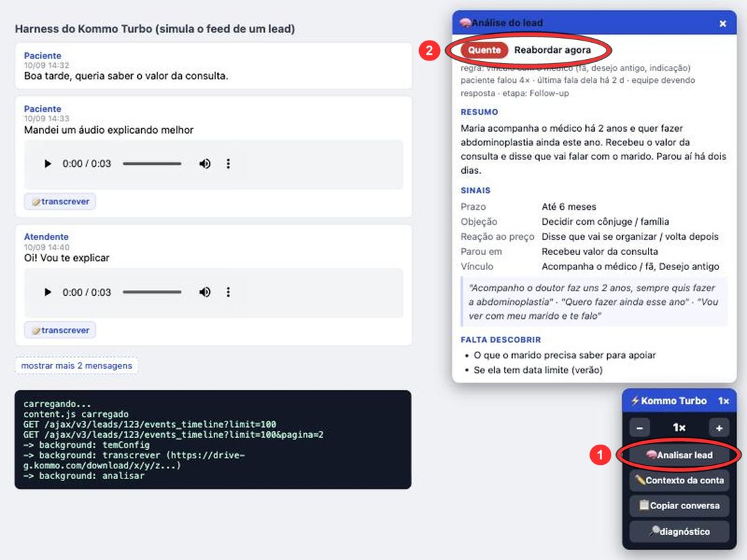
Task: Increase playback speed with plus button
Action: click(719, 428)
